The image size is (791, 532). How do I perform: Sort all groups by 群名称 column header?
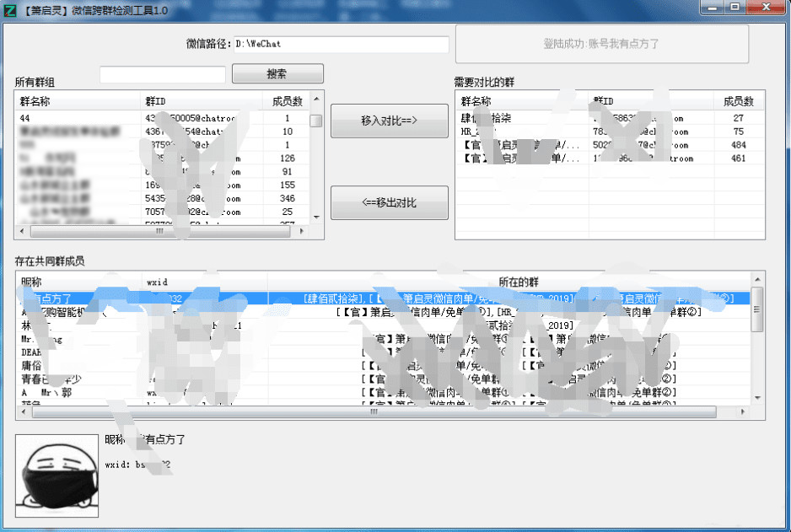[78, 101]
